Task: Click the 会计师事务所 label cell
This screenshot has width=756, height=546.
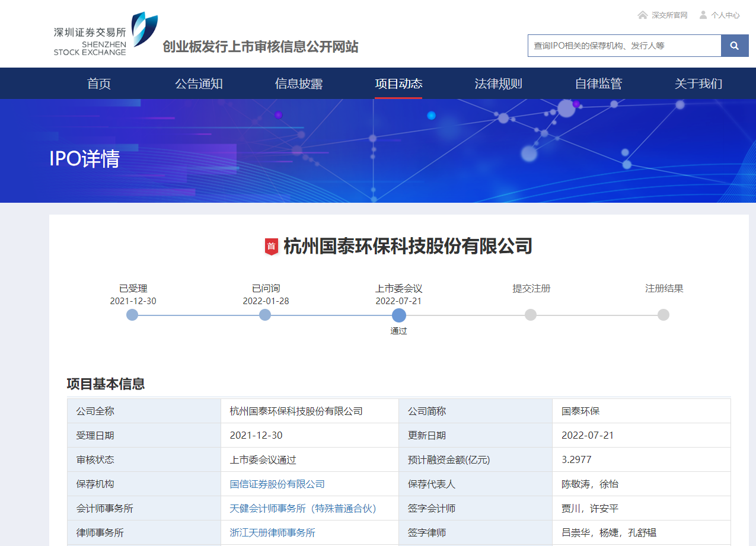Action: (144, 509)
